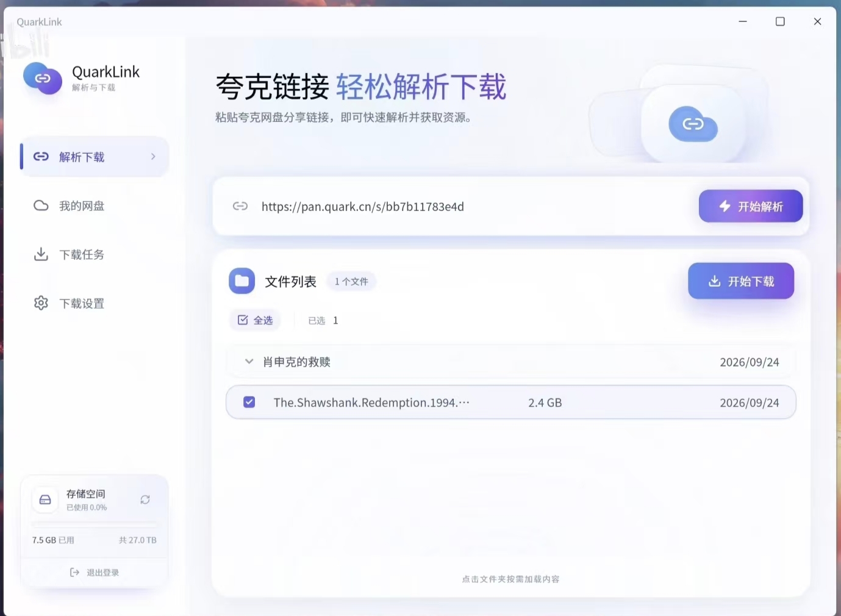Click the 2026/09/24 date in folder row
The image size is (841, 616).
coord(750,362)
